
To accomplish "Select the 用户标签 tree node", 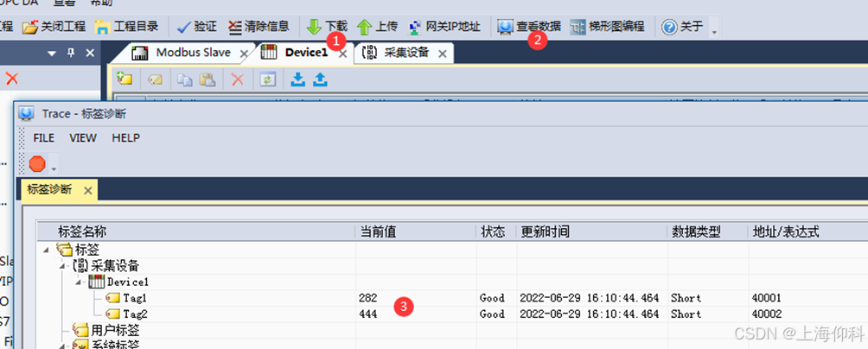I will pyautogui.click(x=115, y=331).
